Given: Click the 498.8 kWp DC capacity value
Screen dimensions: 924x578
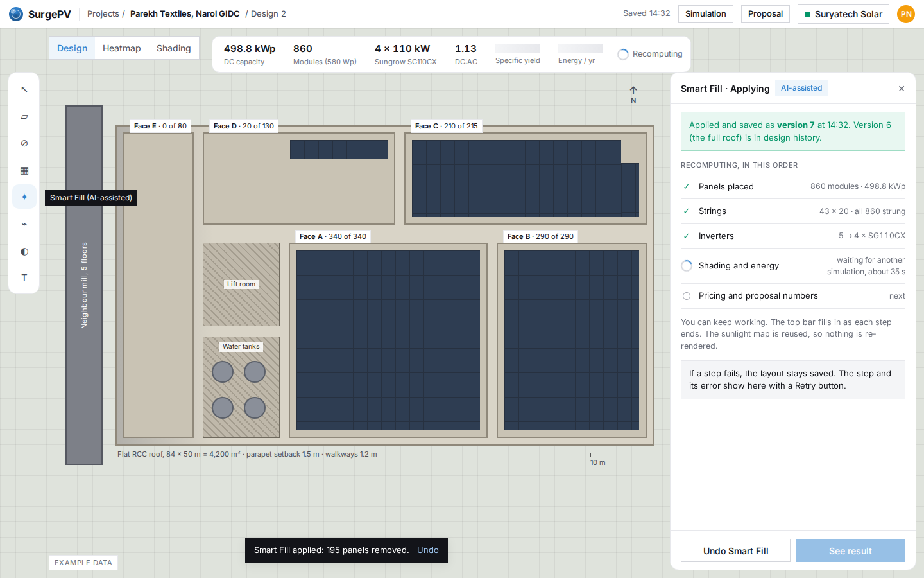Looking at the screenshot, I should pos(250,49).
